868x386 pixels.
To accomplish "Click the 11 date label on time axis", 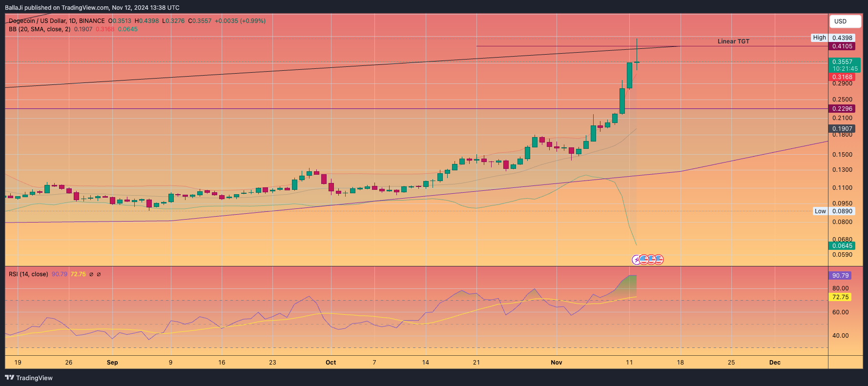I will pyautogui.click(x=629, y=363).
